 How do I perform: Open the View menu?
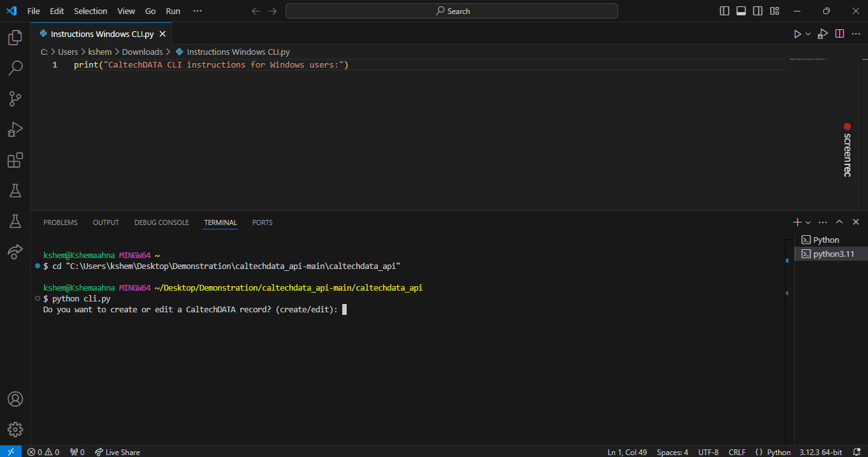coord(126,11)
